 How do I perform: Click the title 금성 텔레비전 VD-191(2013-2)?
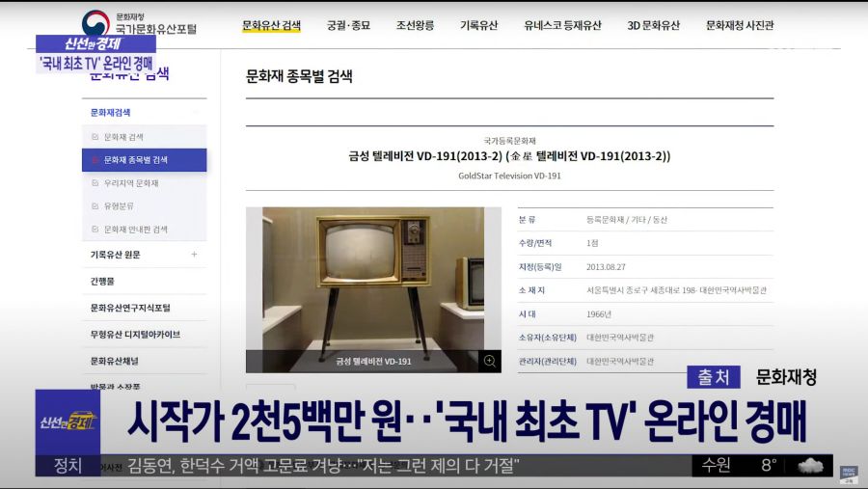[x=509, y=156]
